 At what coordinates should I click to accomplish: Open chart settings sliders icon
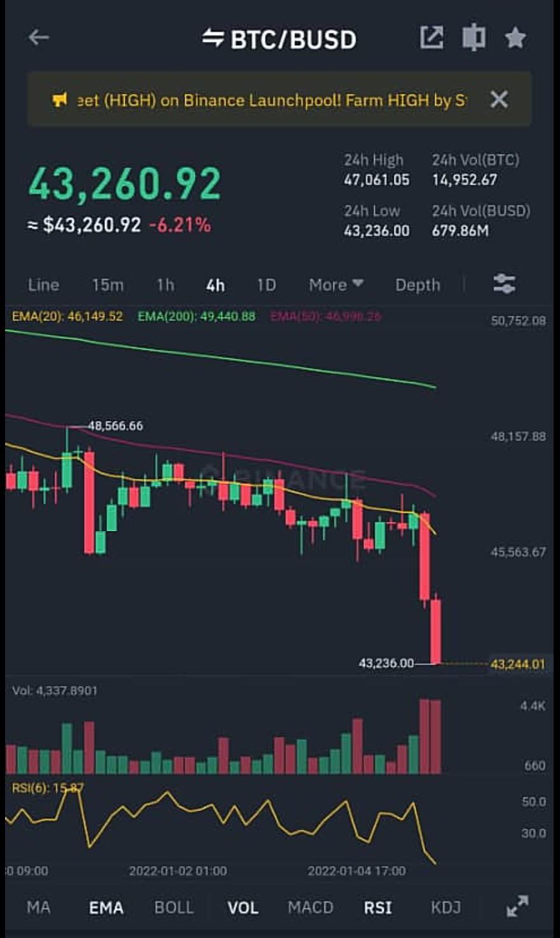505,284
